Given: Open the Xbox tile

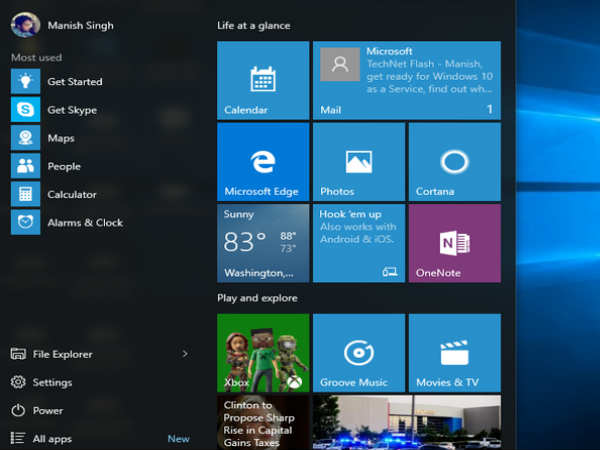Looking at the screenshot, I should pos(263,353).
